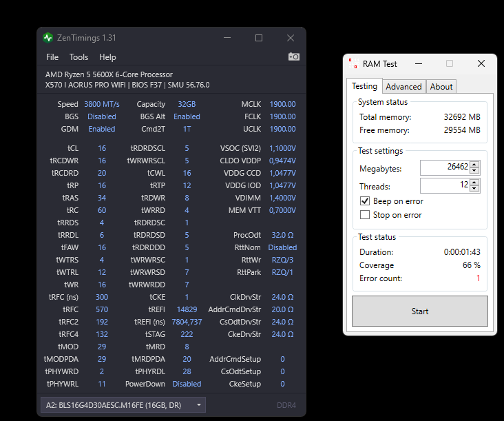504x421 pixels.
Task: Open the File menu in ZenTimings
Action: pos(52,57)
